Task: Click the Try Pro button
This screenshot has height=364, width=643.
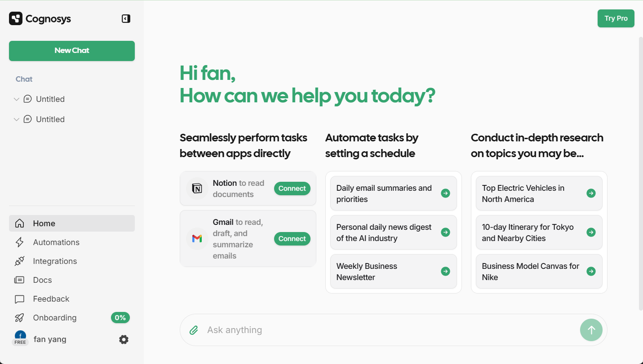Action: click(x=616, y=18)
